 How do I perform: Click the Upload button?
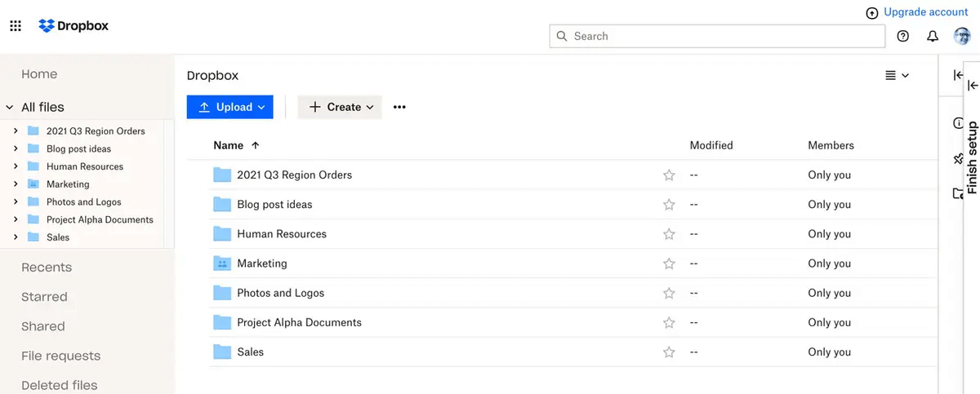pyautogui.click(x=229, y=107)
